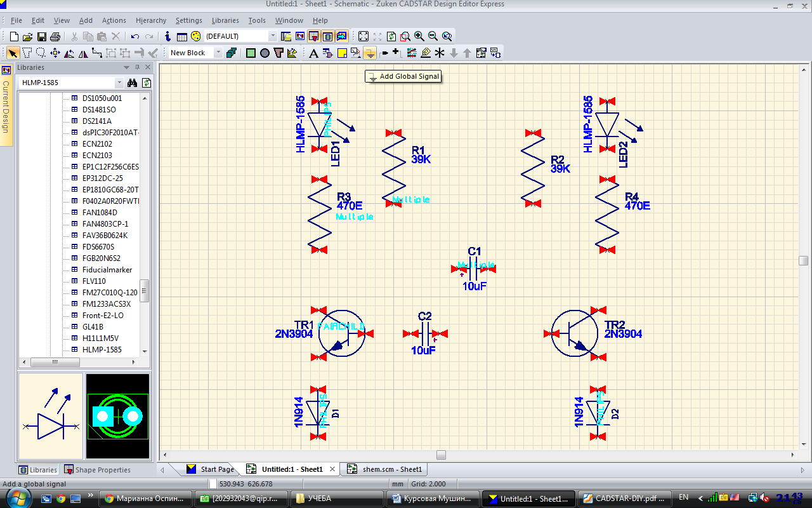Create a new design with New icon

tap(14, 37)
